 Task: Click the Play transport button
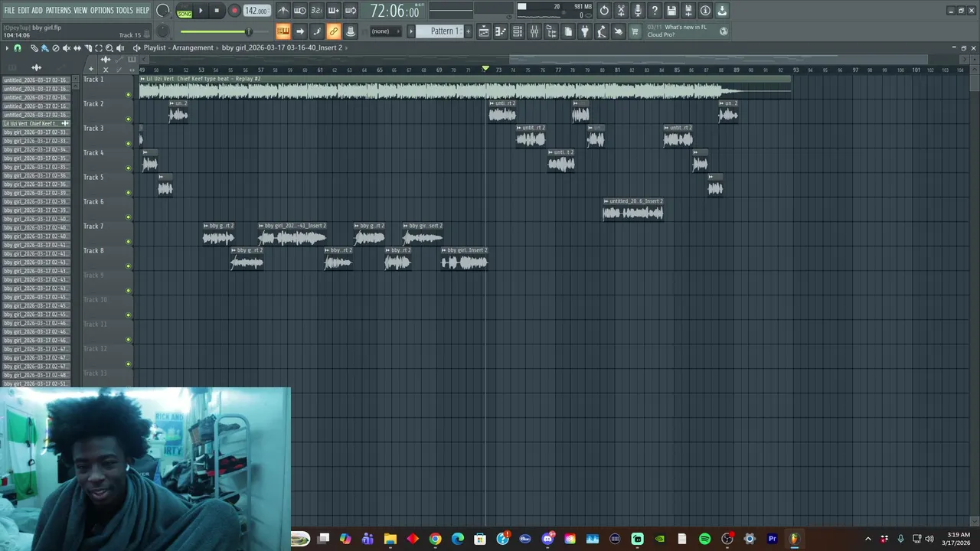pos(201,11)
